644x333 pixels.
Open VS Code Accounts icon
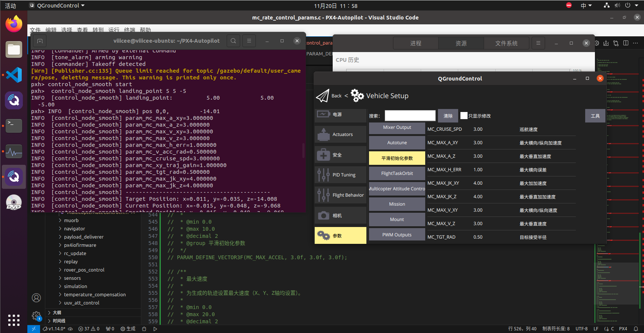36,298
